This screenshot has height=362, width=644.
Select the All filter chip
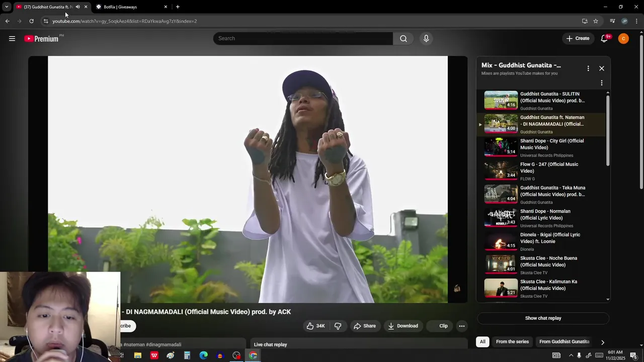point(482,342)
